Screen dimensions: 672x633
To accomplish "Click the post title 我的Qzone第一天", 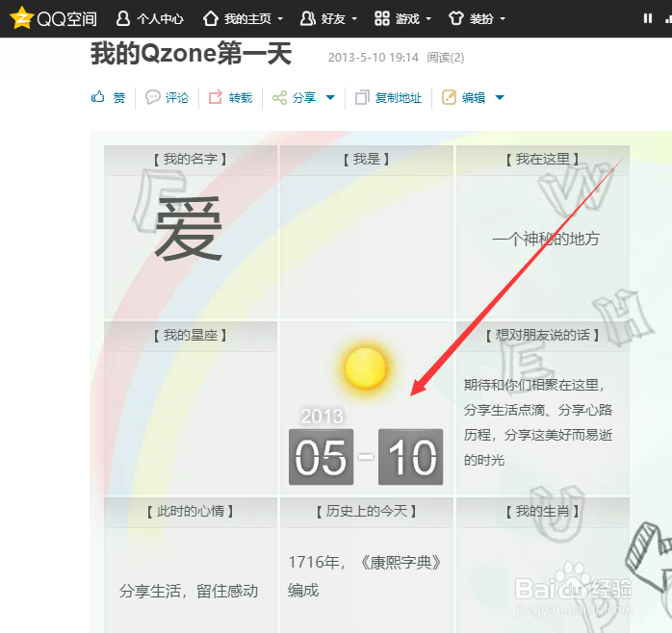I will pyautogui.click(x=192, y=54).
